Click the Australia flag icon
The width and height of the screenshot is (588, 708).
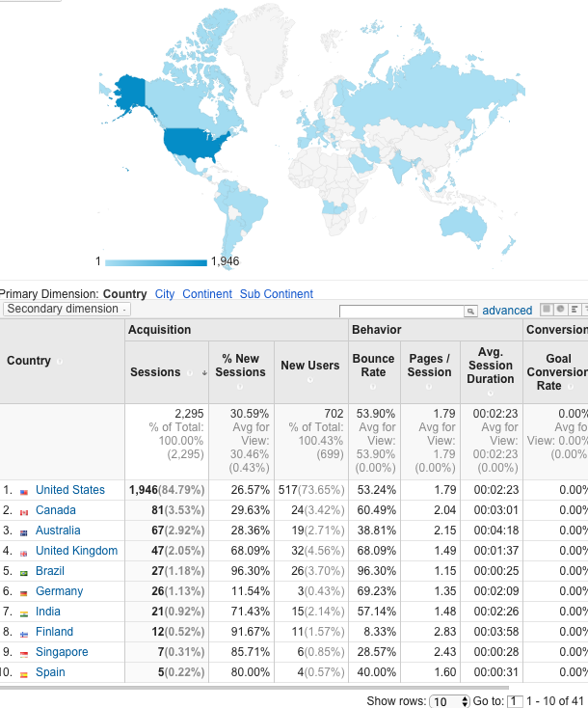coord(24,532)
